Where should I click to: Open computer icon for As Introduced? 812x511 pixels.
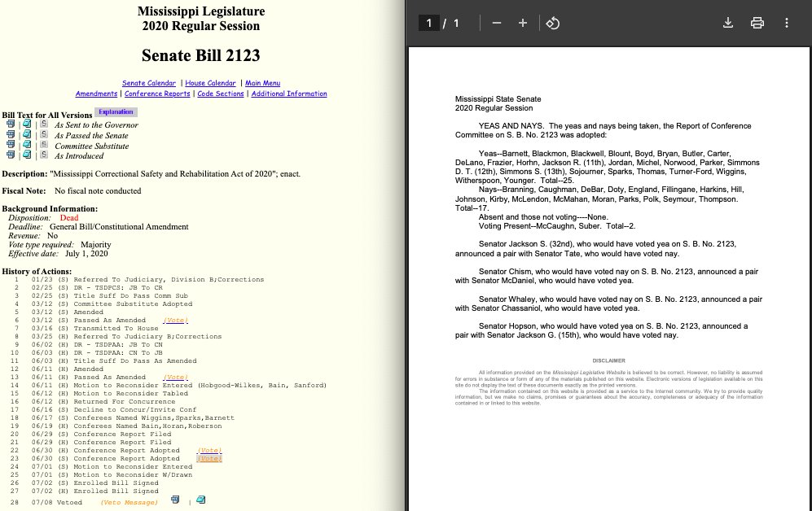click(11, 155)
